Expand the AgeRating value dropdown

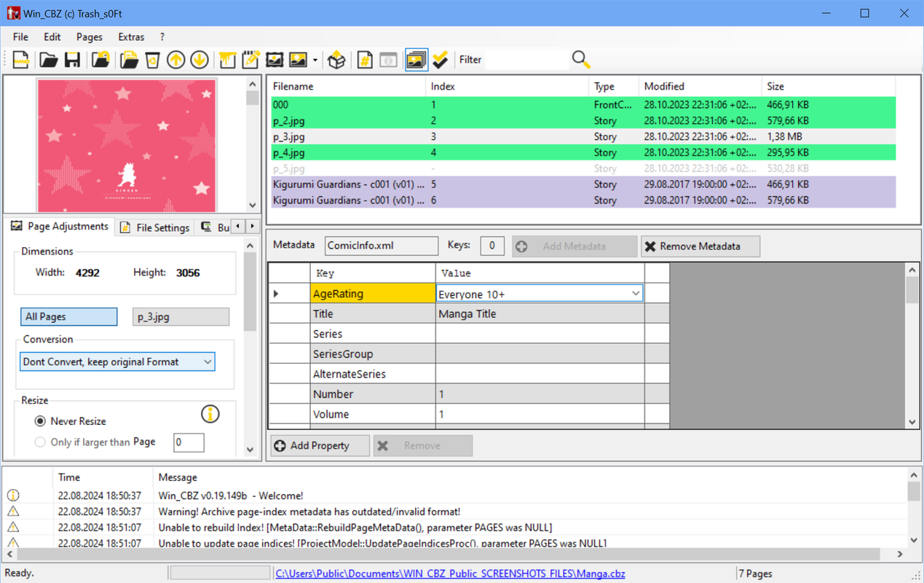point(636,294)
